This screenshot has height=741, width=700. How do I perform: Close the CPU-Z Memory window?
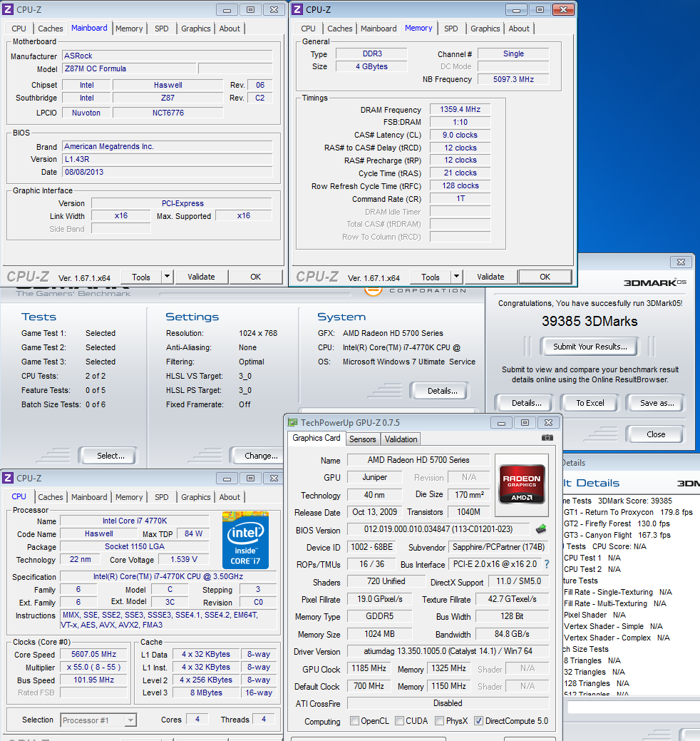click(563, 9)
